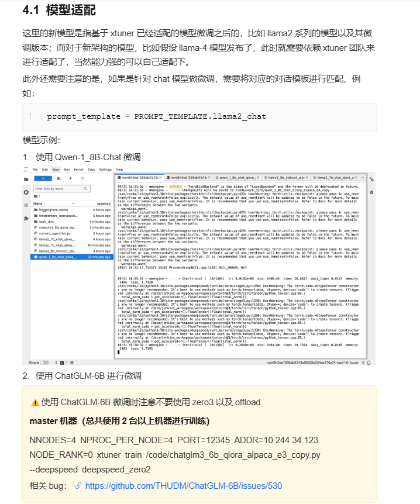Open the File menu

click(35, 170)
